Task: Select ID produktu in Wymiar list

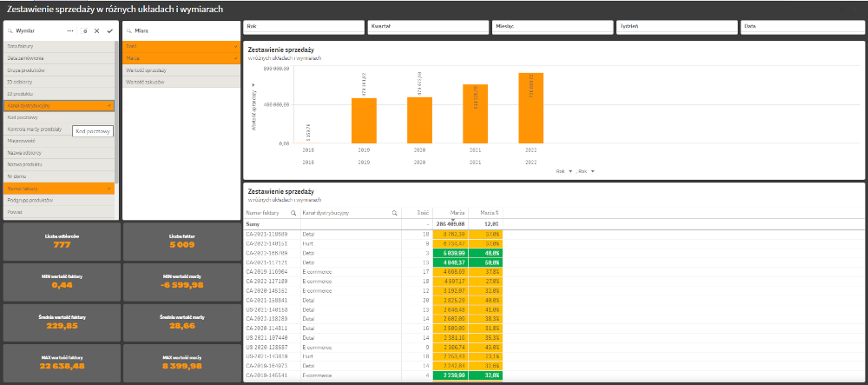Action: 59,94
